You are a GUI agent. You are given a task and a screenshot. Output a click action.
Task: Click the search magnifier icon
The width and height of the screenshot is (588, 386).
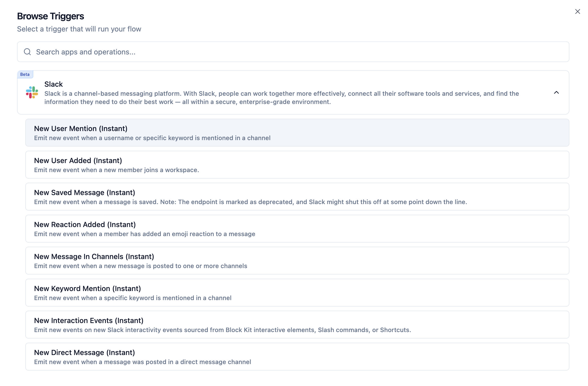(x=27, y=52)
